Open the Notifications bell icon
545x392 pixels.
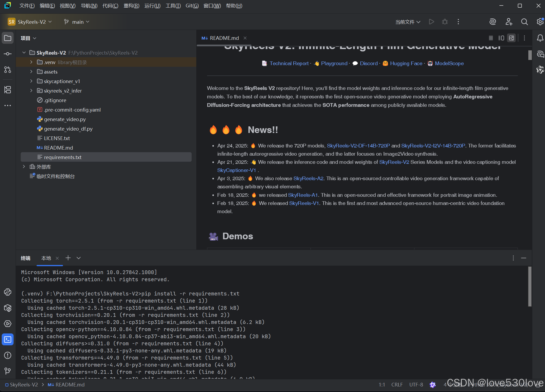pyautogui.click(x=540, y=38)
